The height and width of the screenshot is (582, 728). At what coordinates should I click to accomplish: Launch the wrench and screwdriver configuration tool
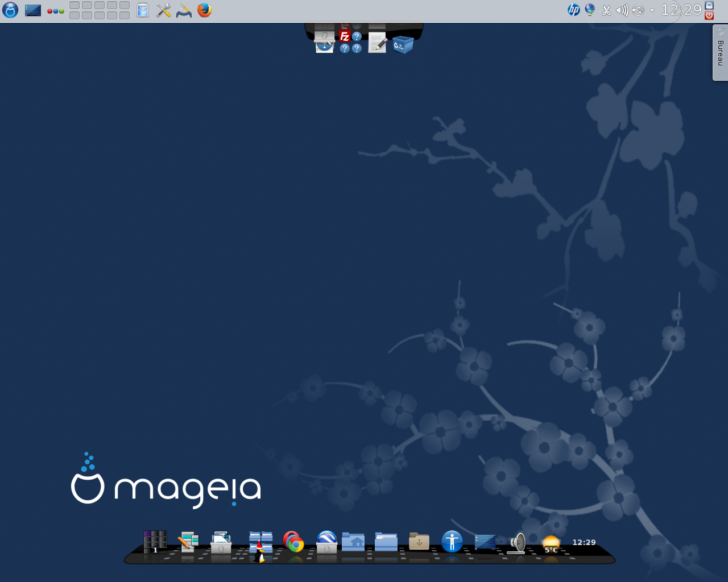click(x=164, y=10)
